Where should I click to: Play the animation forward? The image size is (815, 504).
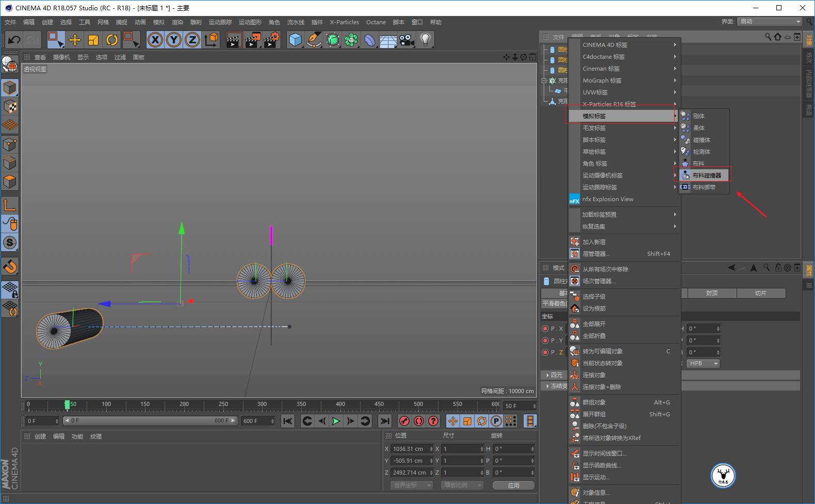coord(336,421)
